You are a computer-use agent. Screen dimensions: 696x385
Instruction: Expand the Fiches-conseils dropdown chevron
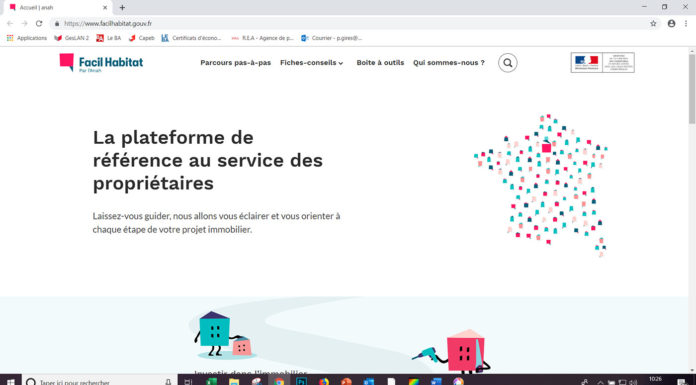tap(341, 64)
